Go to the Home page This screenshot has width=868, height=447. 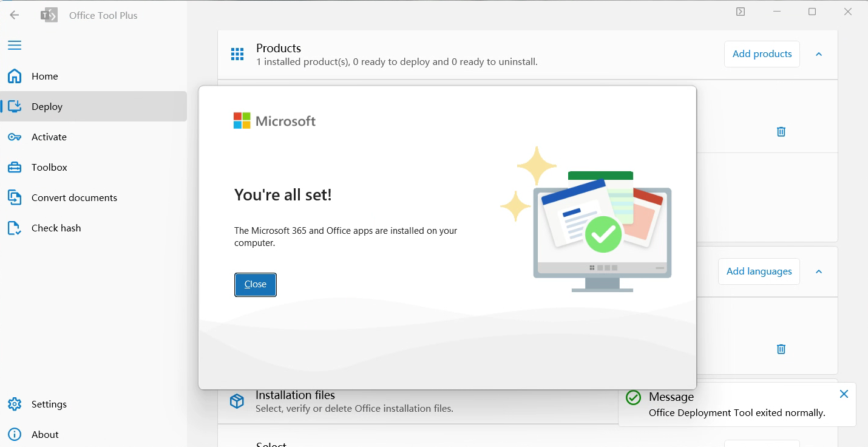[44, 76]
